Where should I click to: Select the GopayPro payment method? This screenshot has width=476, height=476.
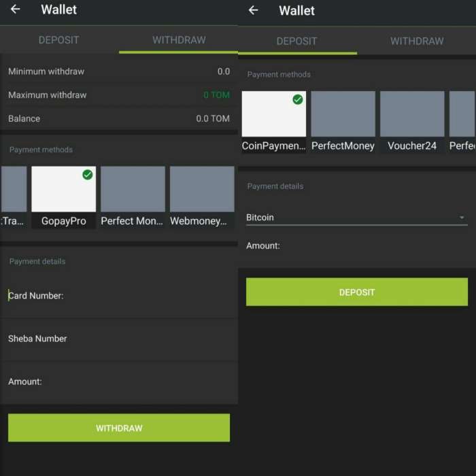(63, 197)
